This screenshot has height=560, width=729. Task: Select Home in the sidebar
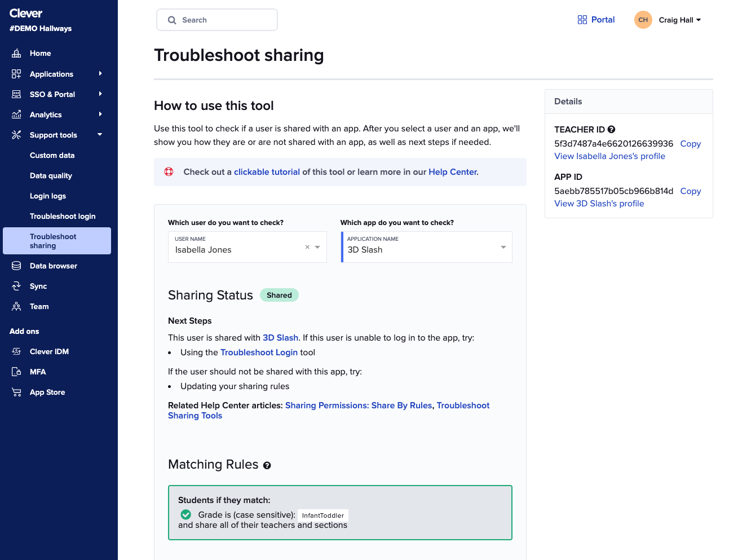click(x=40, y=53)
